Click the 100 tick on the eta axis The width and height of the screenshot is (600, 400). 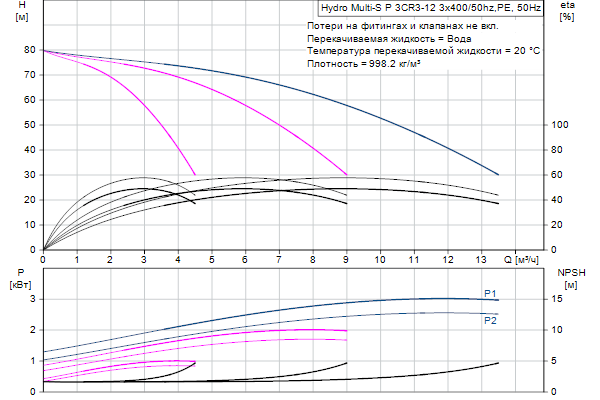[560, 125]
